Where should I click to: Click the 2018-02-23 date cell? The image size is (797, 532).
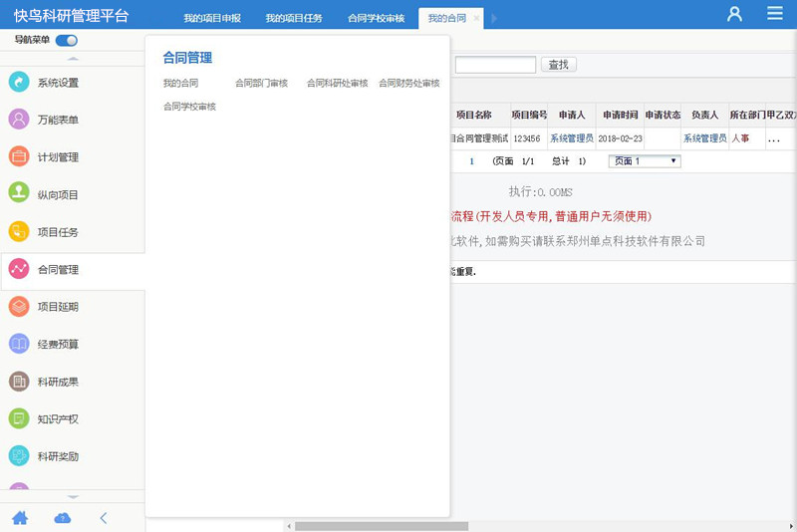point(620,138)
